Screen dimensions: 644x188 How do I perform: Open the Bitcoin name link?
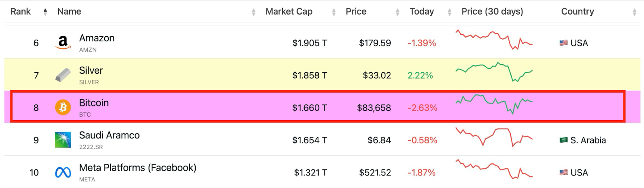point(94,103)
